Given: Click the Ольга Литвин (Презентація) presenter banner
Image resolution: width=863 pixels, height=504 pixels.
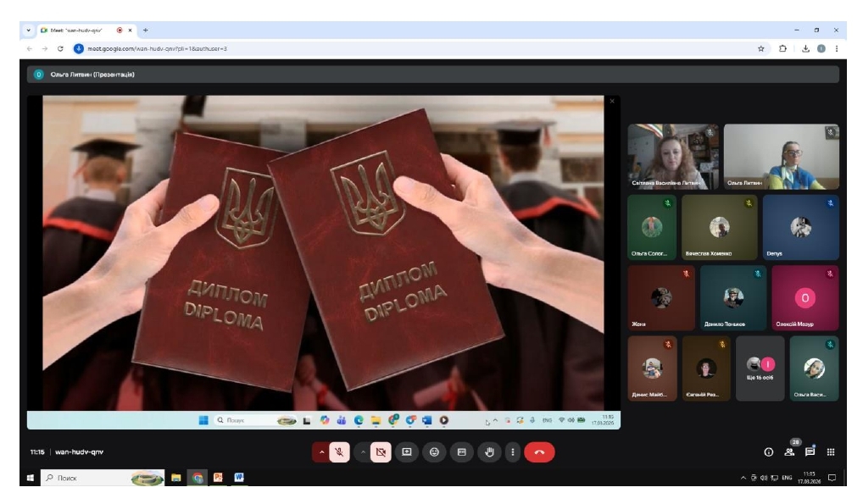Looking at the screenshot, I should [x=432, y=75].
